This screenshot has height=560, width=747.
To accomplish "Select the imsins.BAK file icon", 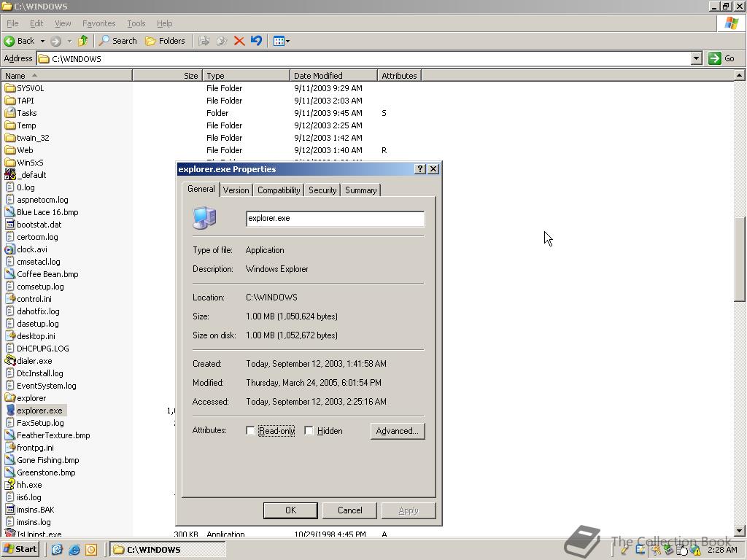I will tap(10, 510).
